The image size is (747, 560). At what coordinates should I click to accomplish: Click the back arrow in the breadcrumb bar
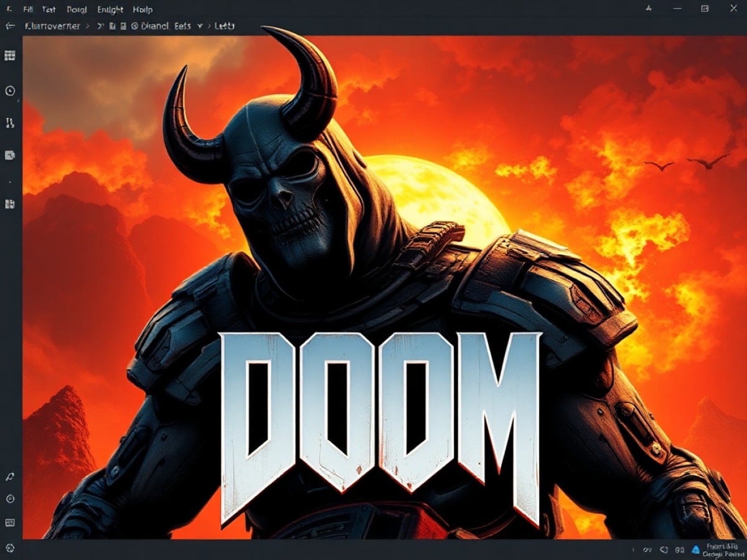point(9,26)
